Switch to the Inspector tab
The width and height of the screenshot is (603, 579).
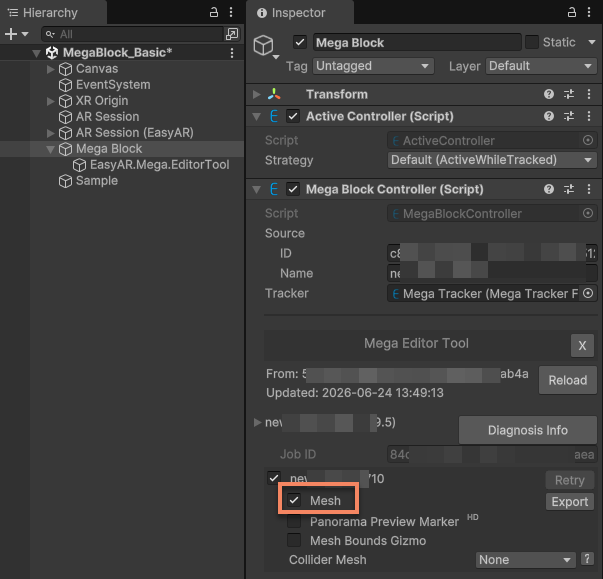click(300, 12)
